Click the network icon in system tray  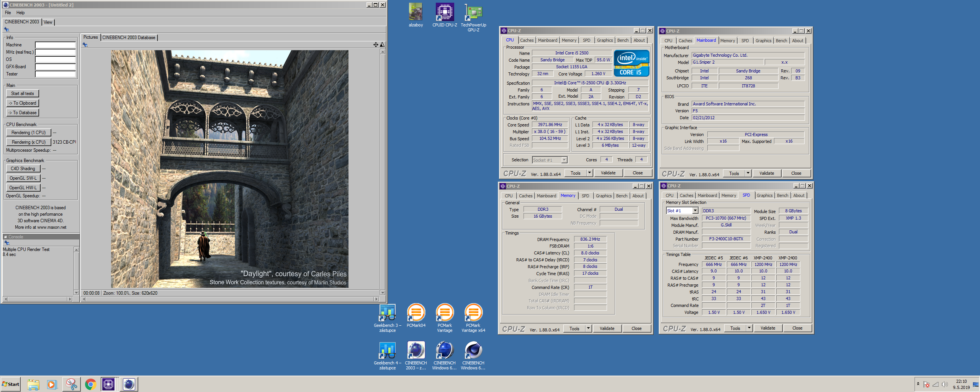click(936, 384)
